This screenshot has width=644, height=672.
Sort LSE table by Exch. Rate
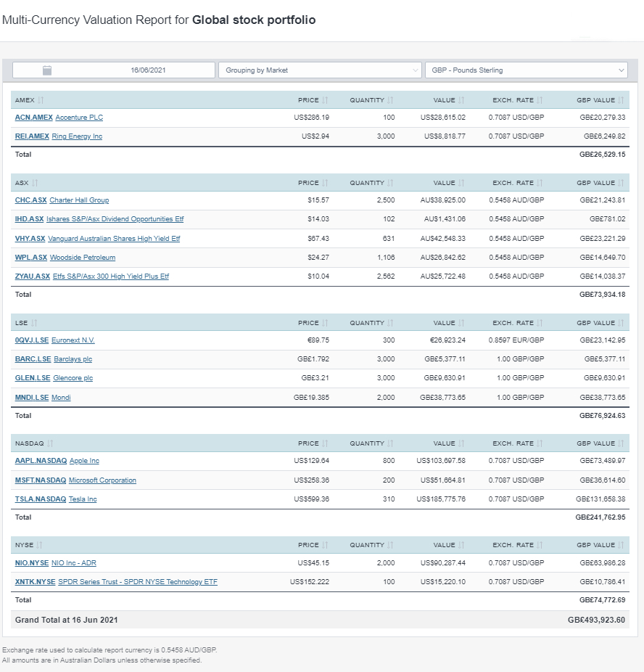540,323
